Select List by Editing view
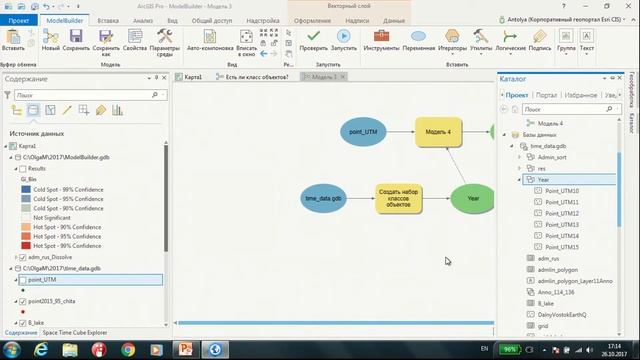The height and width of the screenshot is (360, 640). 67,110
